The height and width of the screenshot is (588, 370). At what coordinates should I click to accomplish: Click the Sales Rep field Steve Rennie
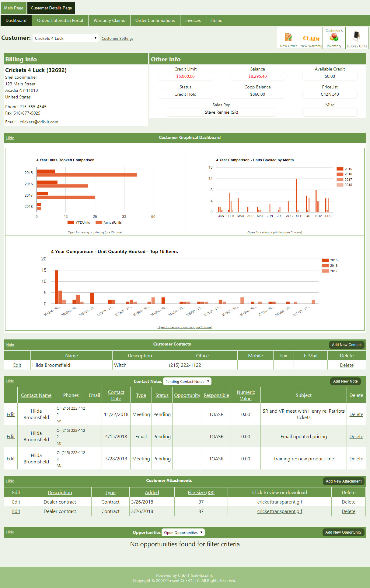click(x=222, y=112)
